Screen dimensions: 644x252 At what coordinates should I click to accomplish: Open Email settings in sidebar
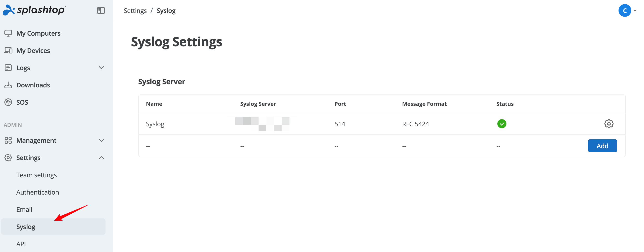pos(24,209)
